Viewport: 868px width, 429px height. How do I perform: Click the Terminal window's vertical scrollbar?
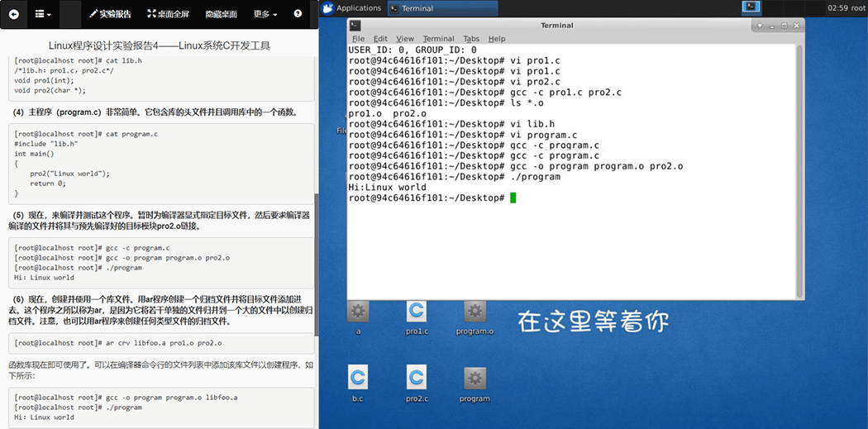click(799, 172)
